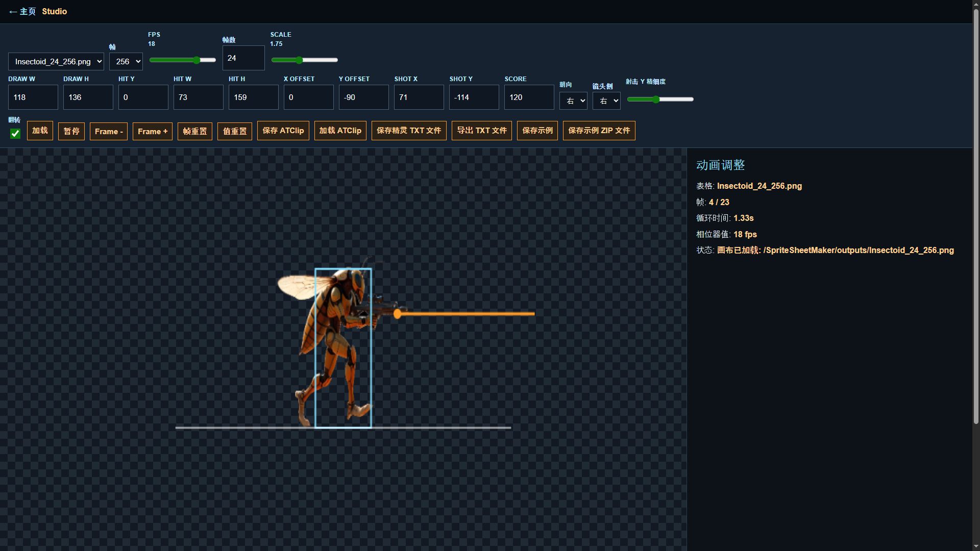Adjust the SCALE slider
This screenshot has height=551, width=980.
pos(305,60)
